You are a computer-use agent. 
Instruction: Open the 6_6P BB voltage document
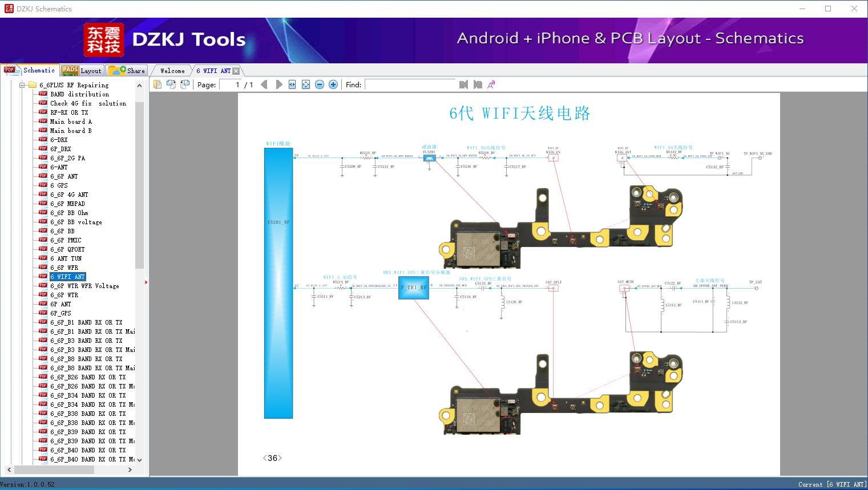click(x=76, y=222)
